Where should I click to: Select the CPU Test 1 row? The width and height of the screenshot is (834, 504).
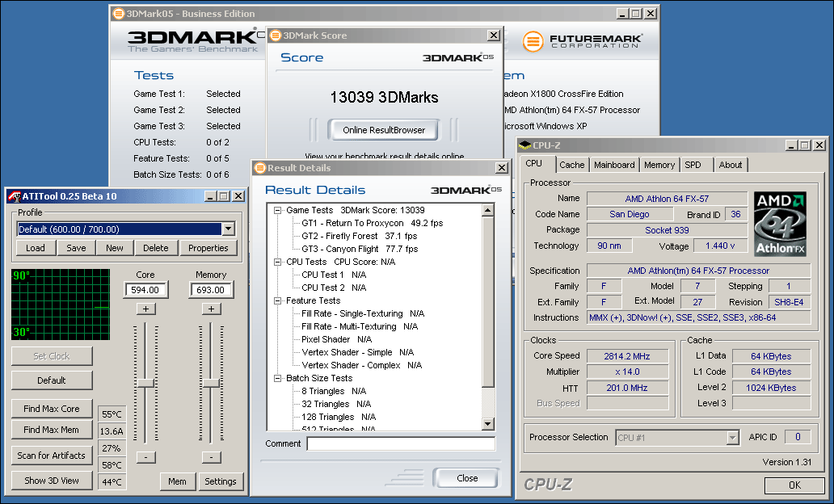point(334,275)
